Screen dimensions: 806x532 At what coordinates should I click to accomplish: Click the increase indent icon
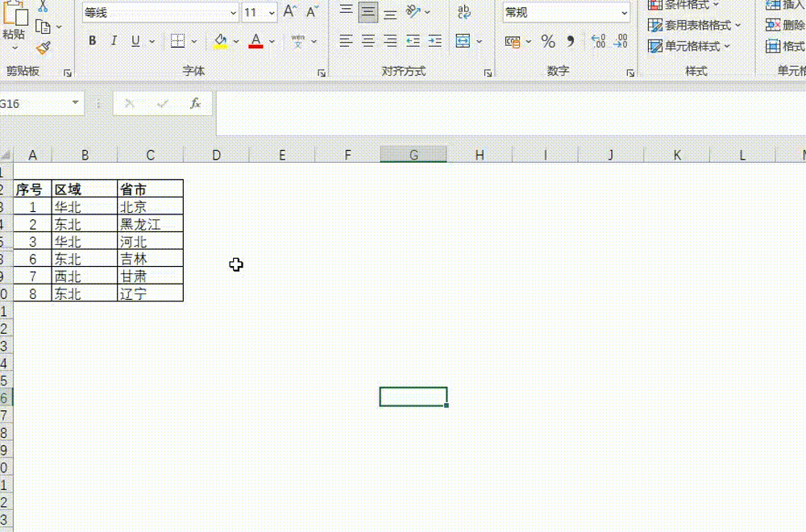(435, 40)
